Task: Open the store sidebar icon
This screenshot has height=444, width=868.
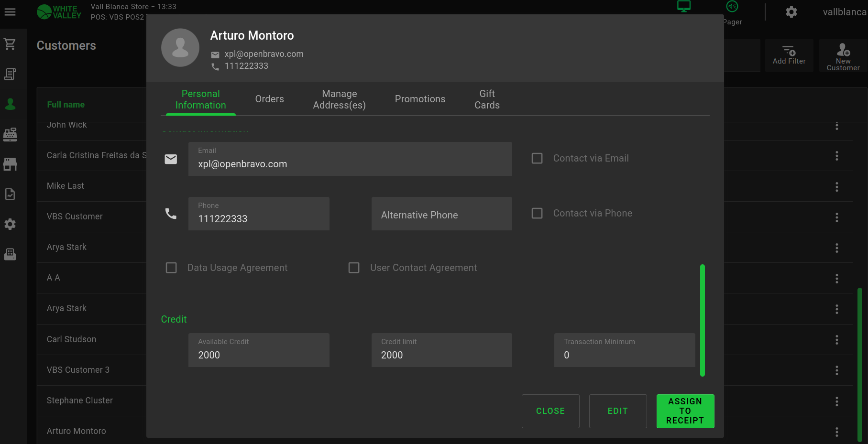Action: (10, 164)
